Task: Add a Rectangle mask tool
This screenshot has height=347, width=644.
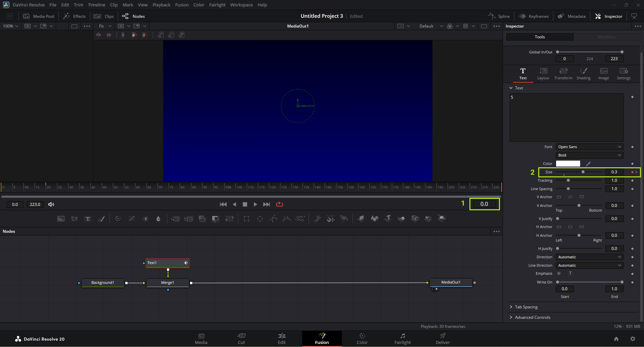Action: [246, 219]
